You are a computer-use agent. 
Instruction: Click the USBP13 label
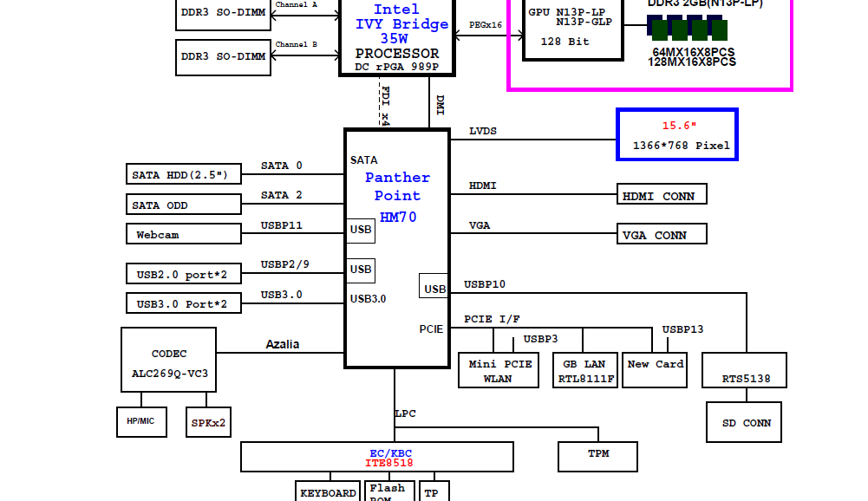click(x=682, y=329)
